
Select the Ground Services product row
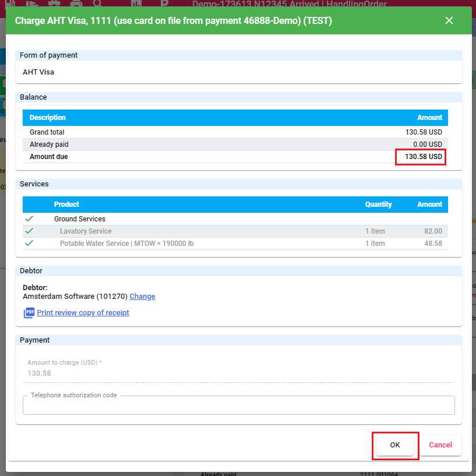pos(235,219)
